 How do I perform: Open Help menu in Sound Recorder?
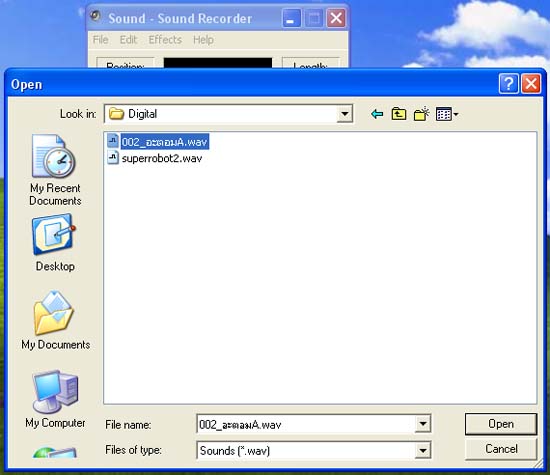(x=203, y=40)
